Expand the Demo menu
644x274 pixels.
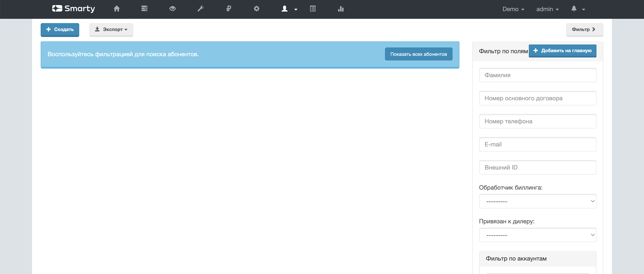(513, 9)
